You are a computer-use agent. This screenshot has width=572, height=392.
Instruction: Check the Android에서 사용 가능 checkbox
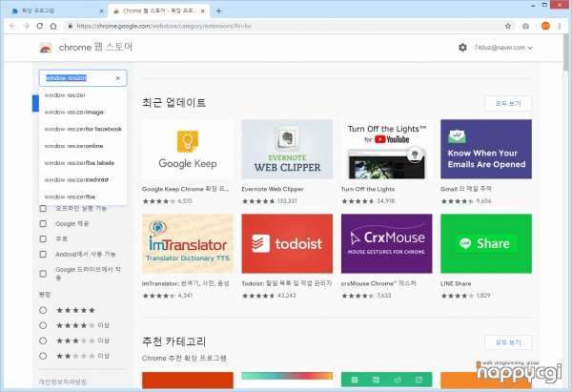point(43,254)
